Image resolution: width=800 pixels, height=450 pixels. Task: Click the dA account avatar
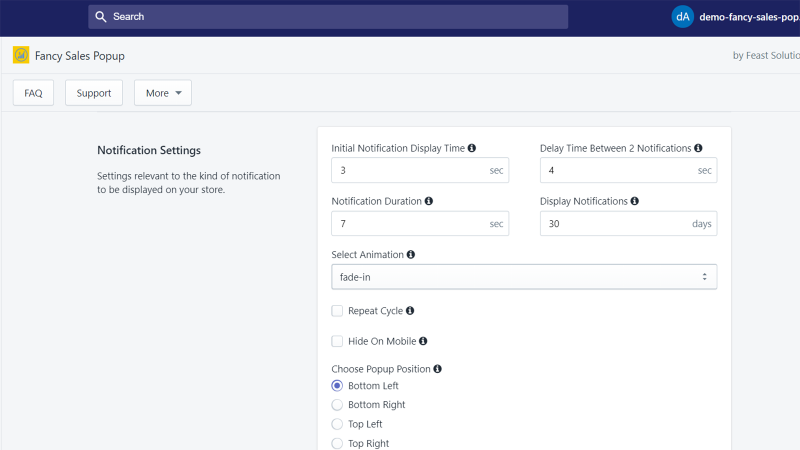[682, 17]
